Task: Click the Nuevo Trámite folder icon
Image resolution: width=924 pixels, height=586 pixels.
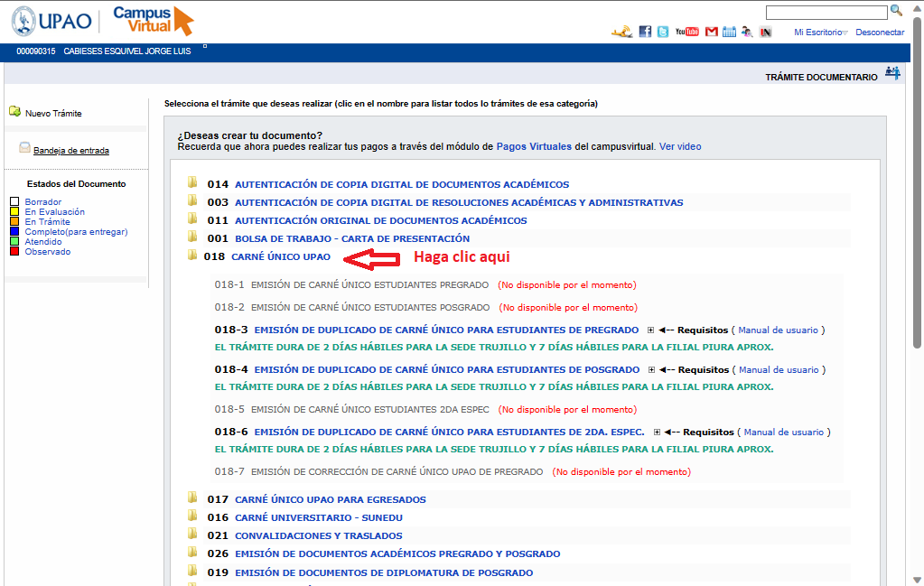Action: click(x=14, y=111)
